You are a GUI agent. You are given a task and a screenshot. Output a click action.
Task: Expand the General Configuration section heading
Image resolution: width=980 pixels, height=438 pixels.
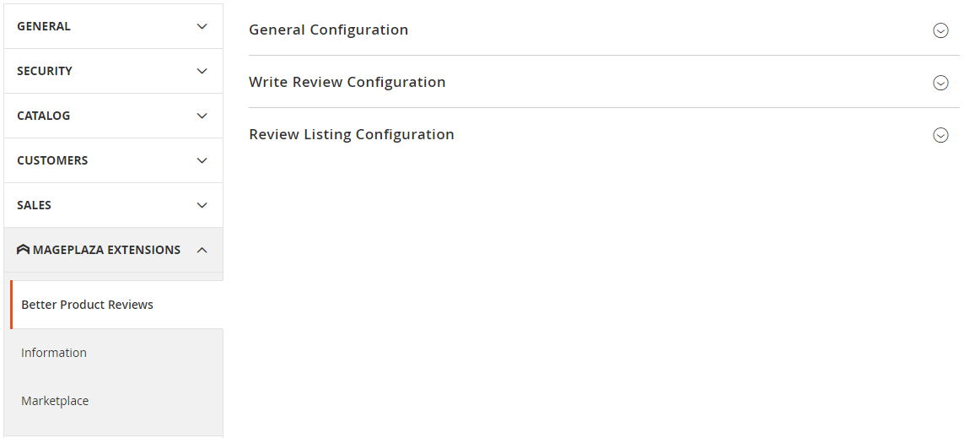click(328, 30)
